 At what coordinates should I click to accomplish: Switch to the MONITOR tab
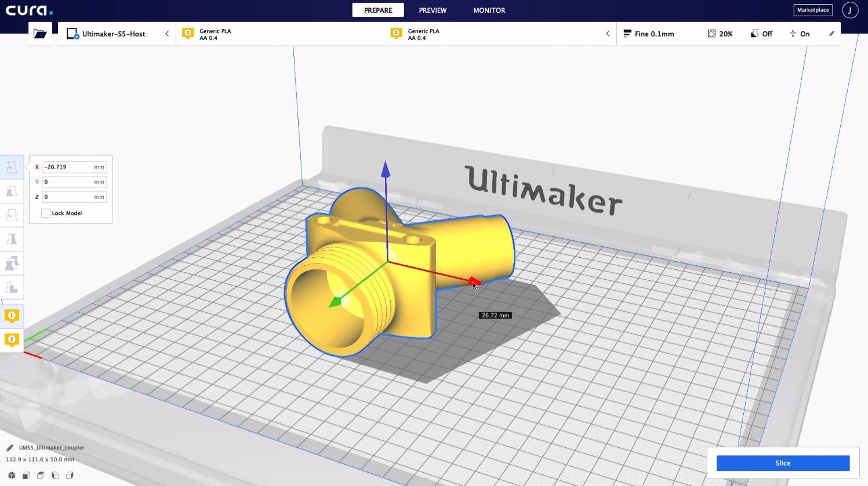click(489, 10)
